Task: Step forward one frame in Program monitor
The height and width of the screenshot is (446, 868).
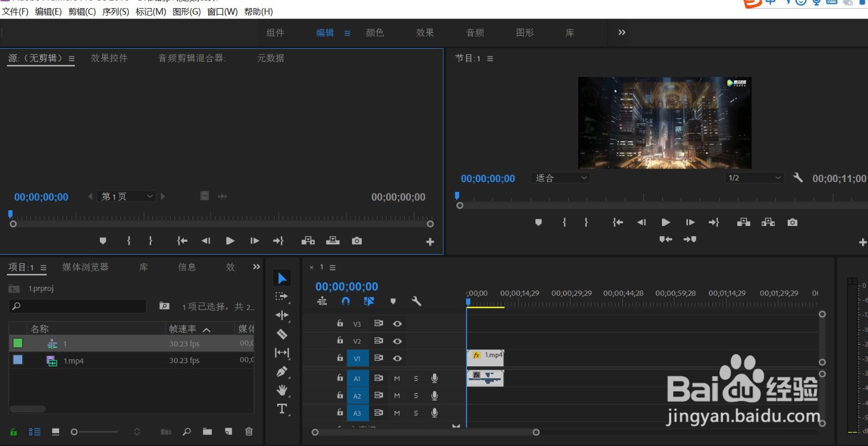Action: coord(690,222)
